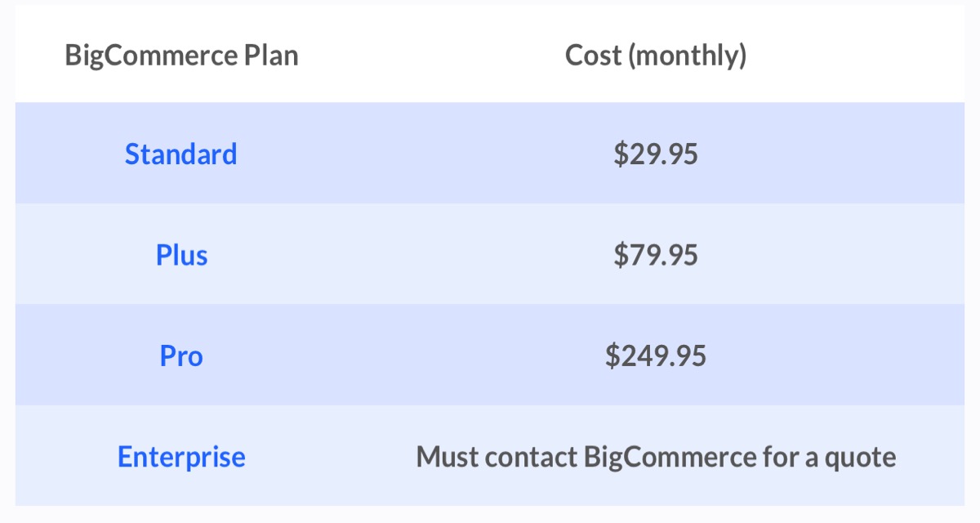The height and width of the screenshot is (523, 980).
Task: Follow the Pro plan link
Action: [x=181, y=356]
